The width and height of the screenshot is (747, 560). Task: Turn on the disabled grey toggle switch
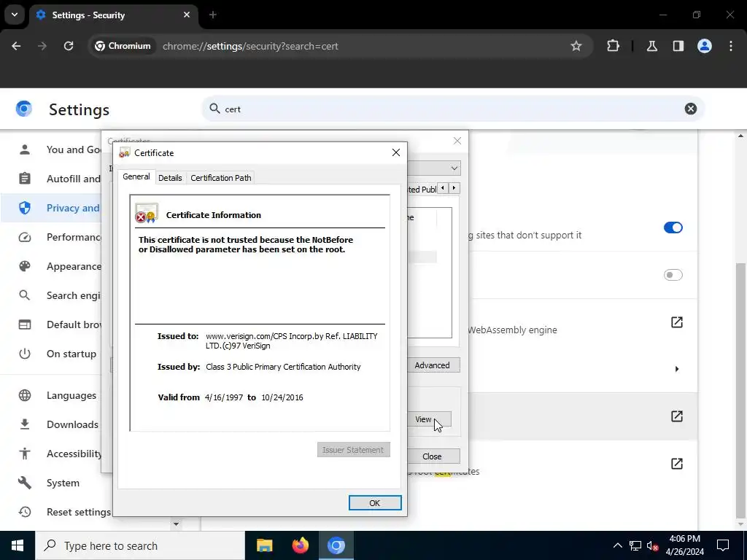tap(673, 275)
